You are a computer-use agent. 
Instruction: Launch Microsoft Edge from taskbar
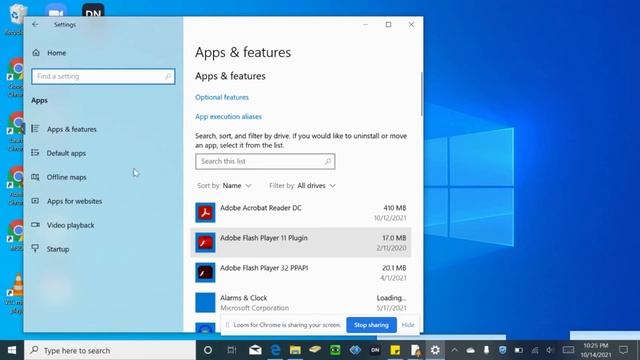[276, 350]
